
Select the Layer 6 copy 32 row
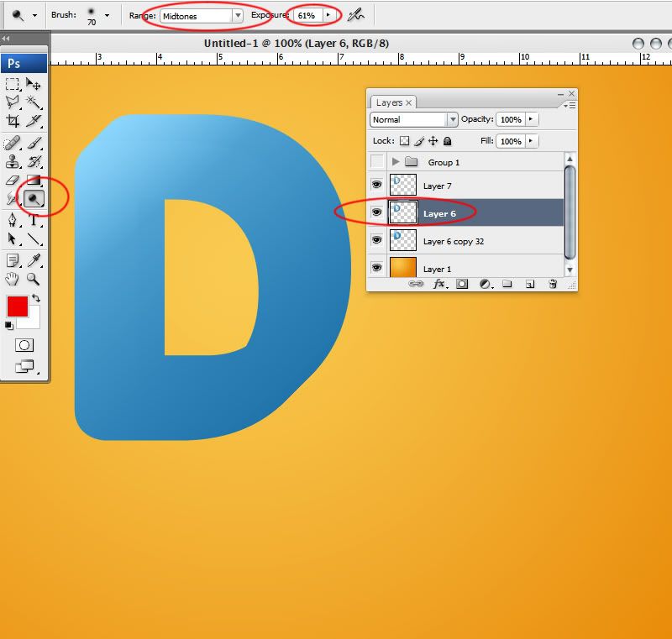coord(466,240)
